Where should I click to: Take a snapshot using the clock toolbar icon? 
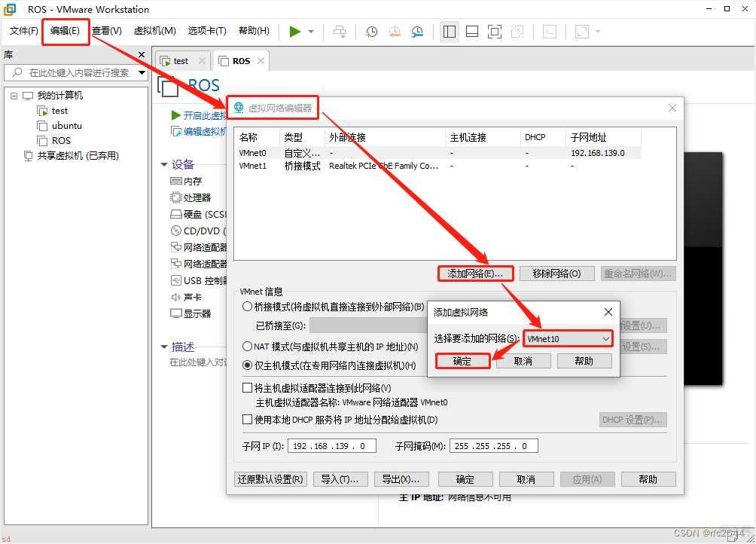tap(371, 32)
